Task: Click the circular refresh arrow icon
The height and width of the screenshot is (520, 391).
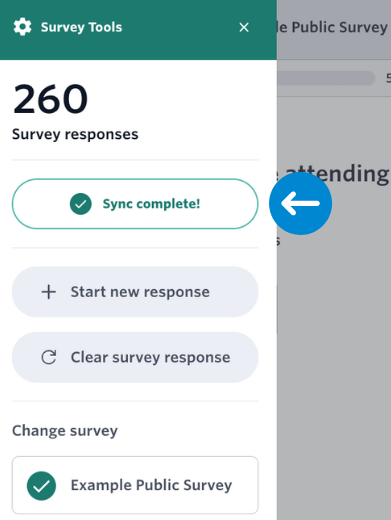Action: tap(49, 357)
